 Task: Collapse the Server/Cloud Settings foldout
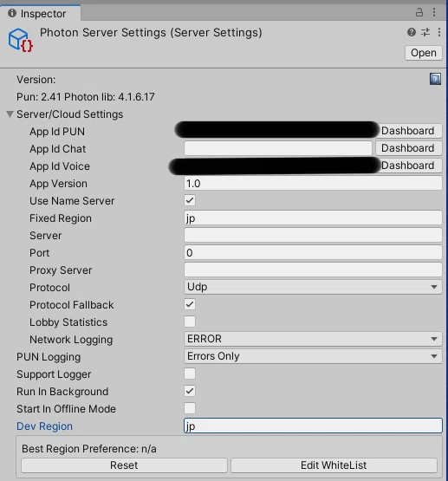click(10, 114)
